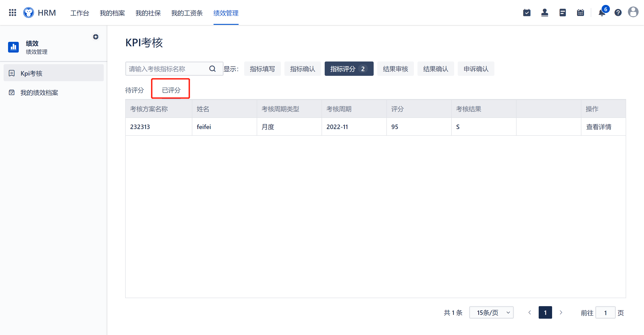Screen dimensions: 644x335
Task: Show the 指标确认 stage
Action: (303, 69)
